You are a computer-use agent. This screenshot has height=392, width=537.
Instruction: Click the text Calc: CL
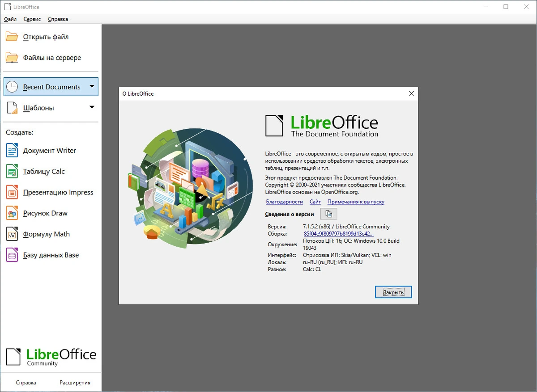coord(312,269)
